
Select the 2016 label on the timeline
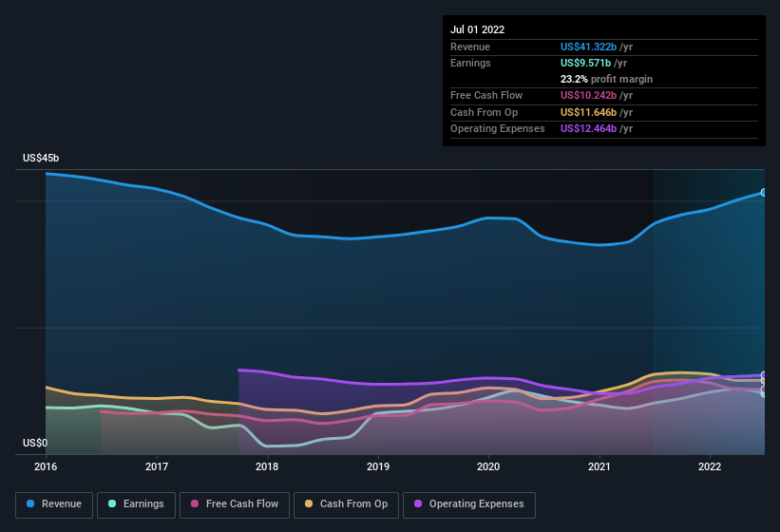point(46,466)
